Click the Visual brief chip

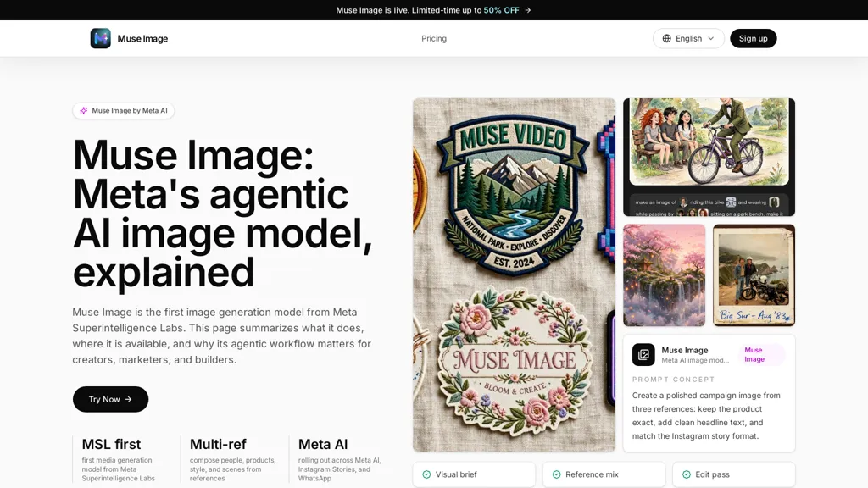click(474, 474)
